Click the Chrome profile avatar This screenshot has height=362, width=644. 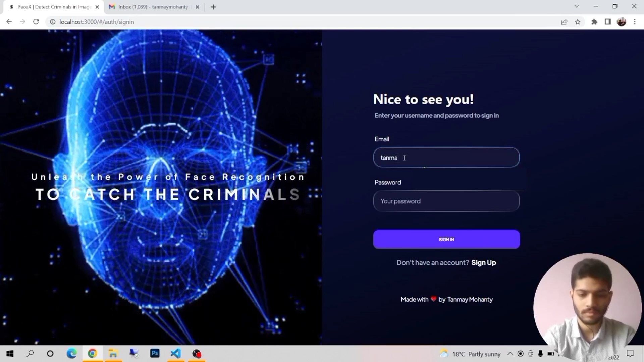(x=622, y=22)
